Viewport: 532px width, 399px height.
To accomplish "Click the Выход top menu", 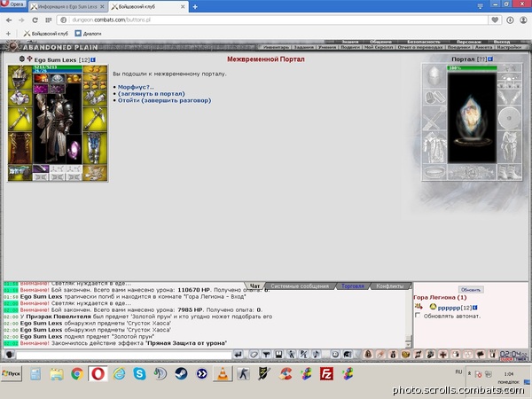I will [x=502, y=42].
